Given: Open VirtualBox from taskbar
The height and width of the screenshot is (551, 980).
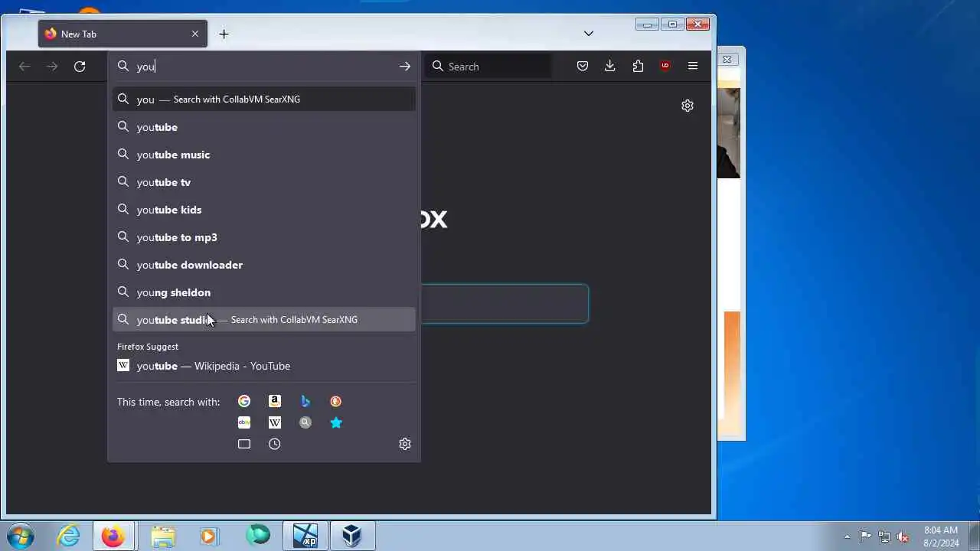Looking at the screenshot, I should click(352, 536).
